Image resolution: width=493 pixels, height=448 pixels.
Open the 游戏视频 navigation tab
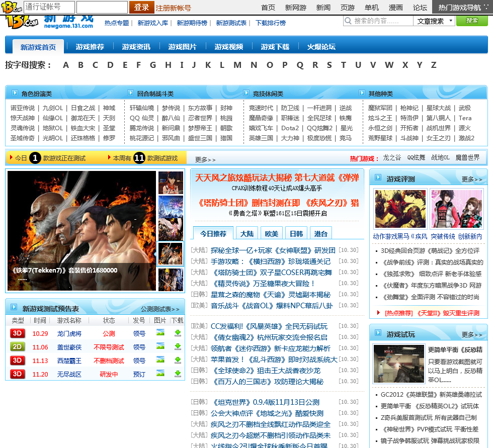[229, 47]
